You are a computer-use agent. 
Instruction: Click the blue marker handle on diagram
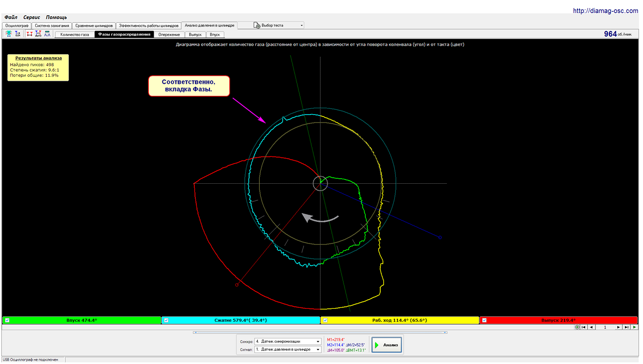(x=440, y=237)
